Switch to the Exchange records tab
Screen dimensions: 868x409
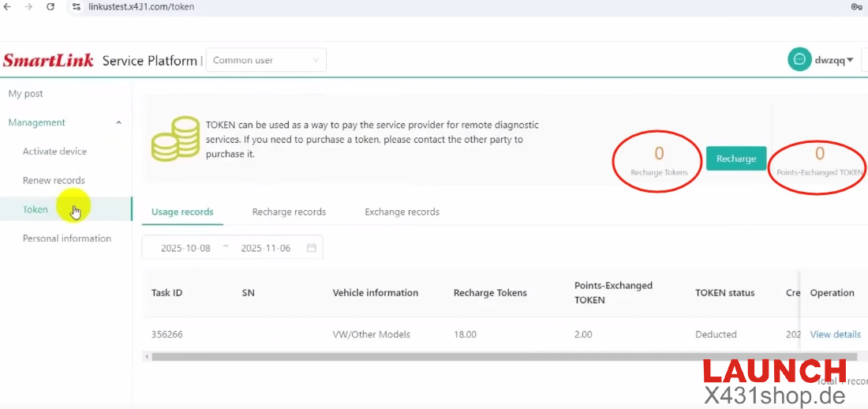402,212
